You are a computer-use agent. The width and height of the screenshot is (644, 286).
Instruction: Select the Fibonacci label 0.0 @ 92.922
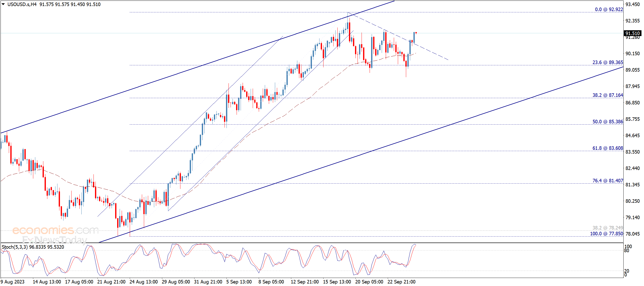click(x=609, y=9)
